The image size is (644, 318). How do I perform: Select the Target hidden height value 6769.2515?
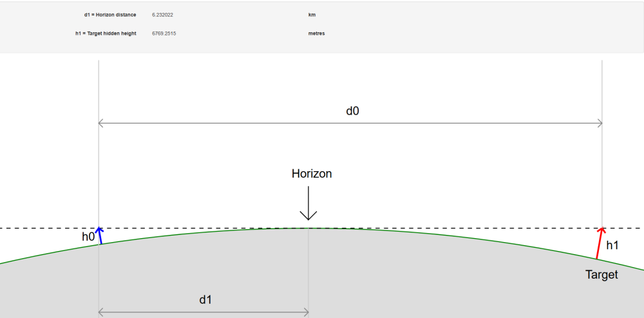click(x=164, y=33)
